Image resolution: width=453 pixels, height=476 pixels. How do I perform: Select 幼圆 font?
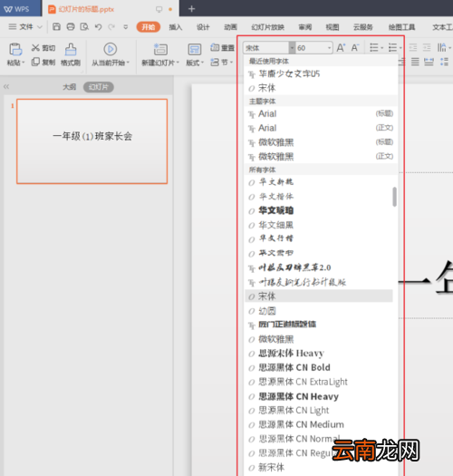pos(319,311)
